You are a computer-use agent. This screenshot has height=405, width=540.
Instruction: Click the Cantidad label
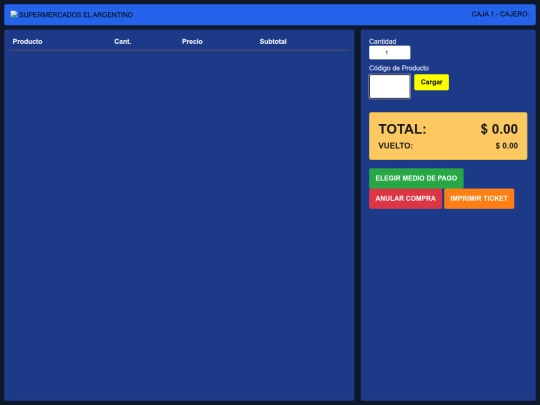coord(382,41)
